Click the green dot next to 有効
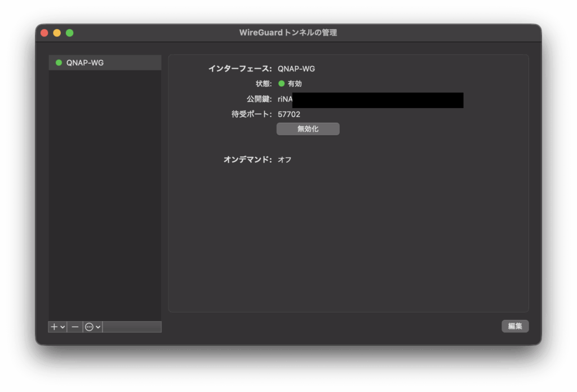This screenshot has width=577, height=392. point(281,83)
